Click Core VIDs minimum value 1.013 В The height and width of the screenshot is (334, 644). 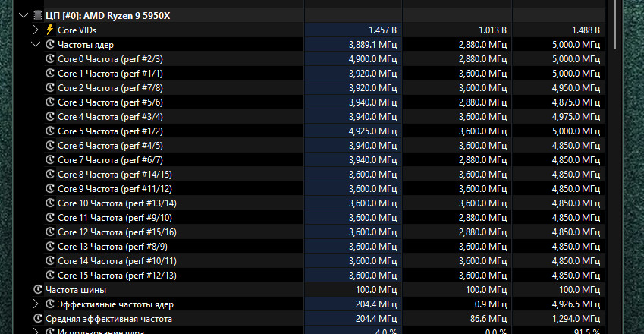pos(492,30)
